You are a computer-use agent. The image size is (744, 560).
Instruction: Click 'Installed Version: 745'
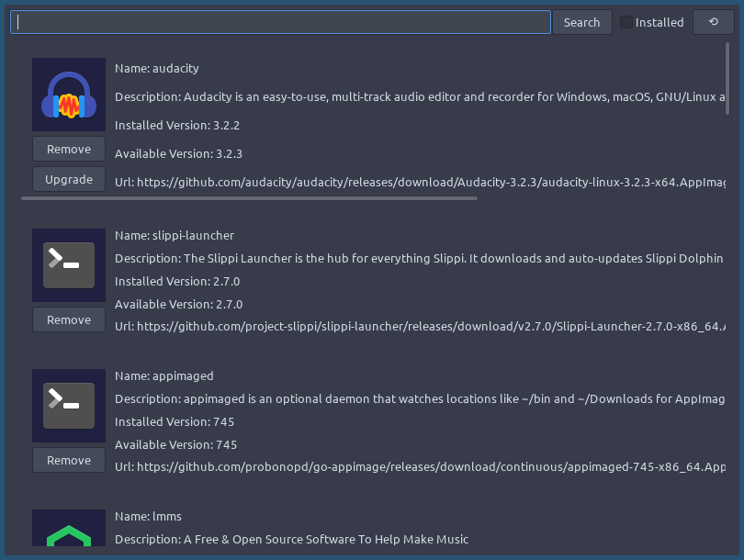pyautogui.click(x=175, y=421)
